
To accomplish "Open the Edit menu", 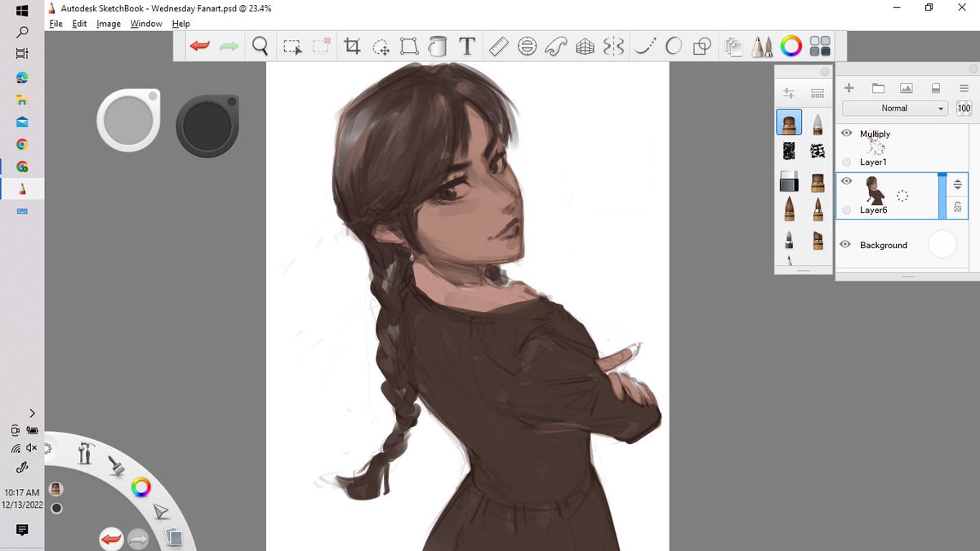I will point(79,24).
